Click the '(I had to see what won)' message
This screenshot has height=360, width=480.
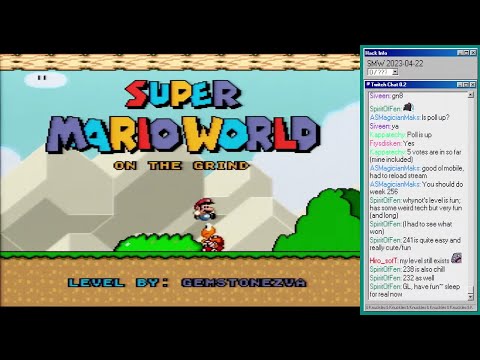click(411, 228)
